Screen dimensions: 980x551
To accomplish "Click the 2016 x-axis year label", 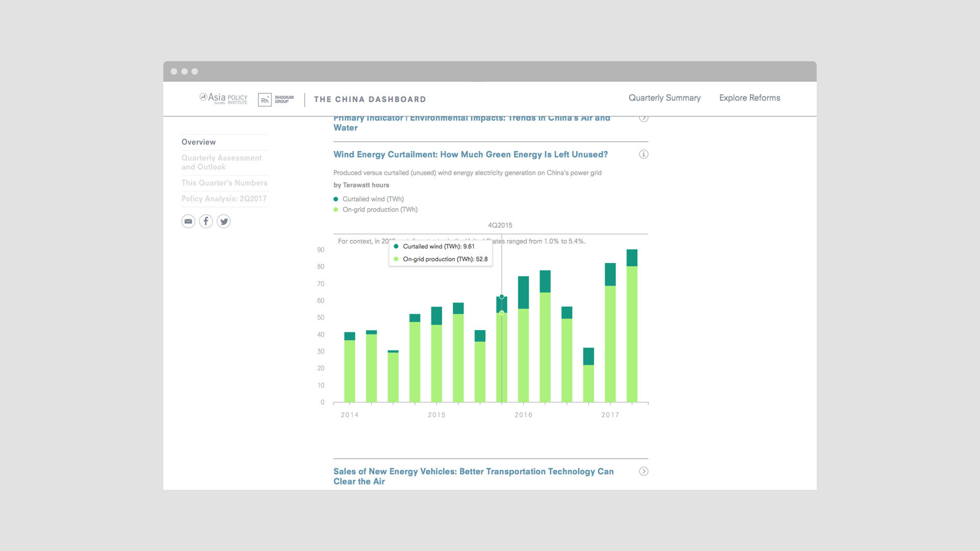I will (x=523, y=415).
